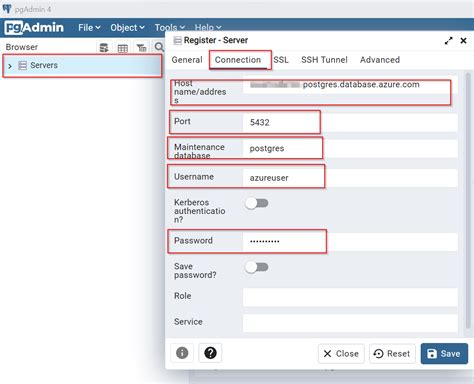Click the Maintenance database field
474x384 pixels.
[x=350, y=149]
